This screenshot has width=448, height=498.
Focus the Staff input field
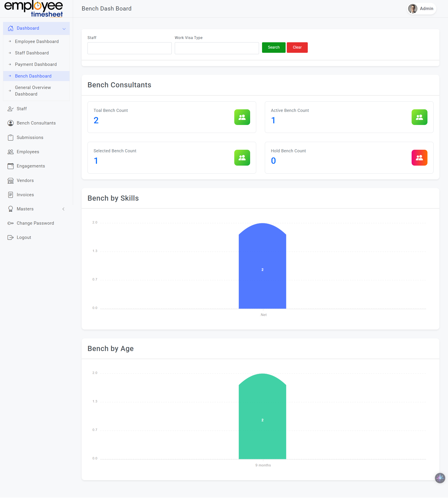point(129,48)
